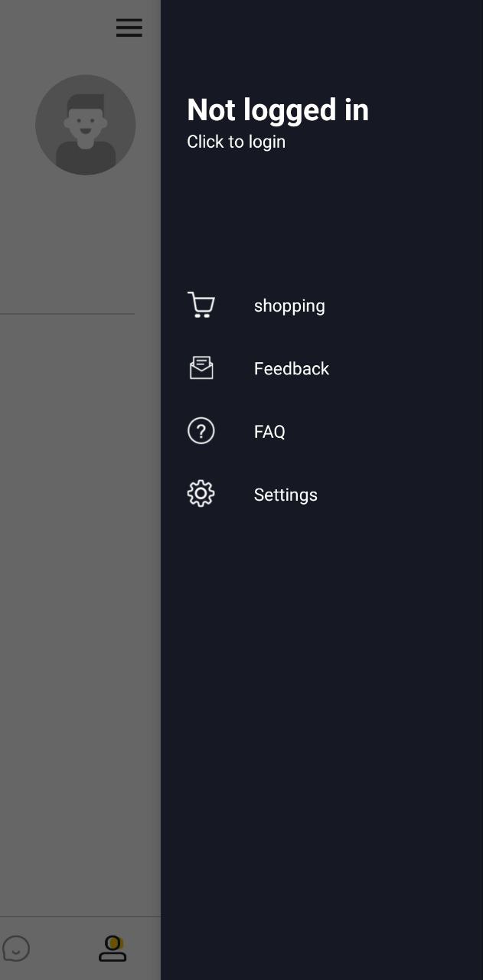The image size is (483, 980).
Task: Open the Settings gear icon
Action: tap(201, 494)
